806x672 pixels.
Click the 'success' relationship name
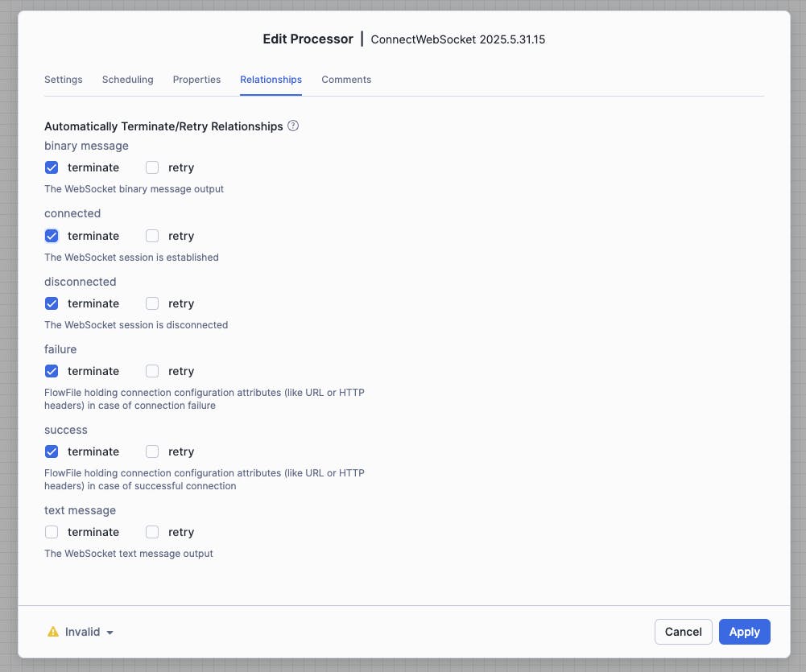pos(66,430)
